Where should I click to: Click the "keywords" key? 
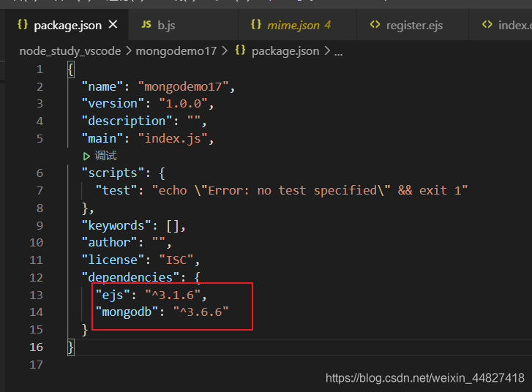[x=116, y=225]
